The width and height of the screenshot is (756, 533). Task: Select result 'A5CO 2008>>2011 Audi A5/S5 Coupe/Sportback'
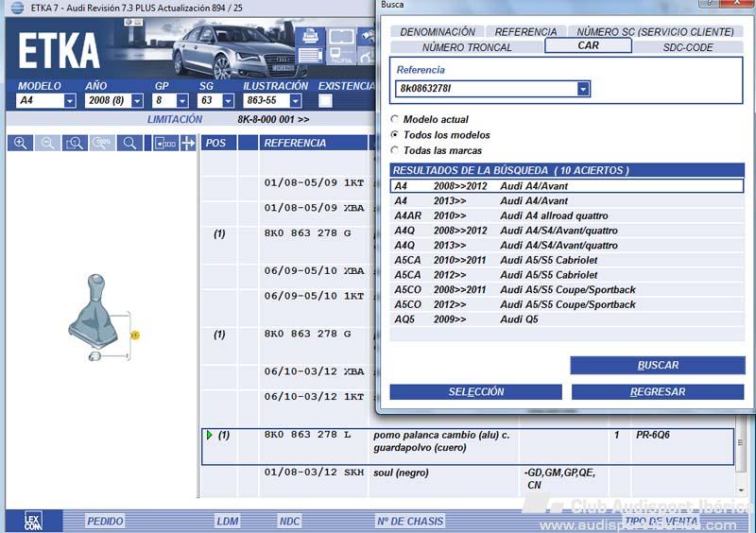566,289
